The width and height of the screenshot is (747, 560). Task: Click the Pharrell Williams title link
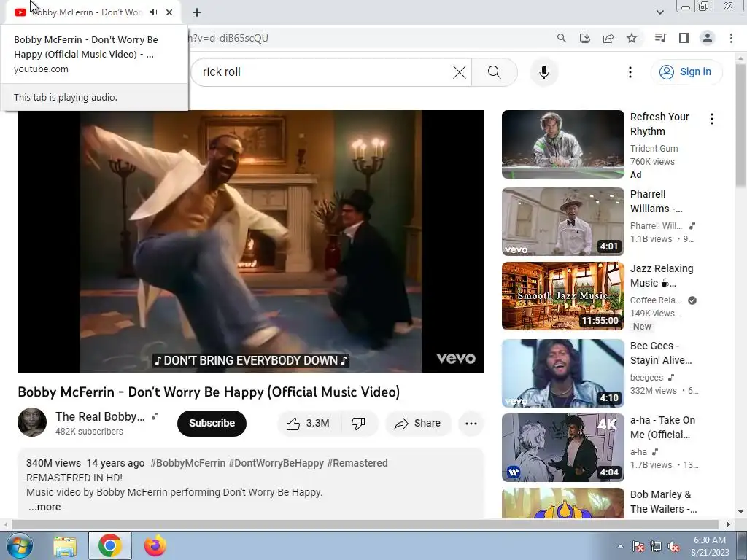pyautogui.click(x=656, y=201)
